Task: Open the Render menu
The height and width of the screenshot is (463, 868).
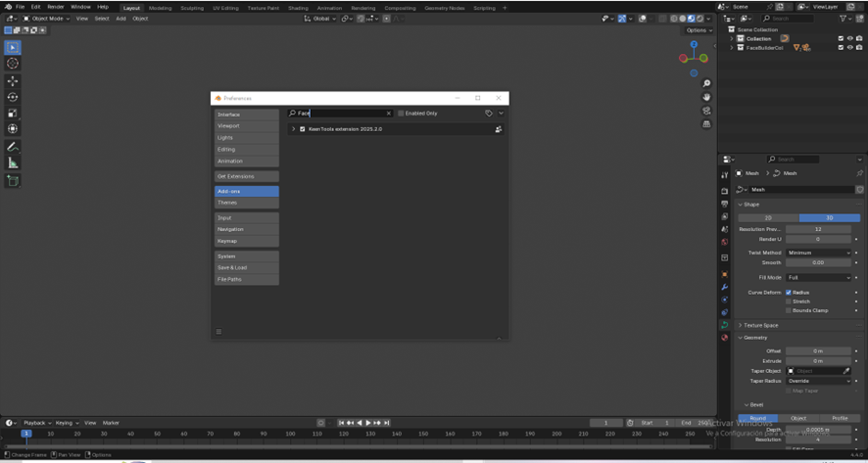Action: point(56,7)
